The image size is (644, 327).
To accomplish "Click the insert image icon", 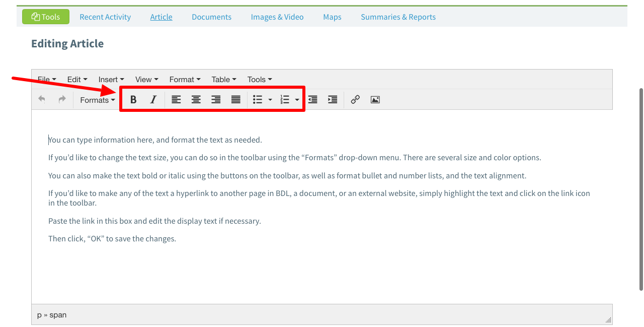I will (375, 100).
